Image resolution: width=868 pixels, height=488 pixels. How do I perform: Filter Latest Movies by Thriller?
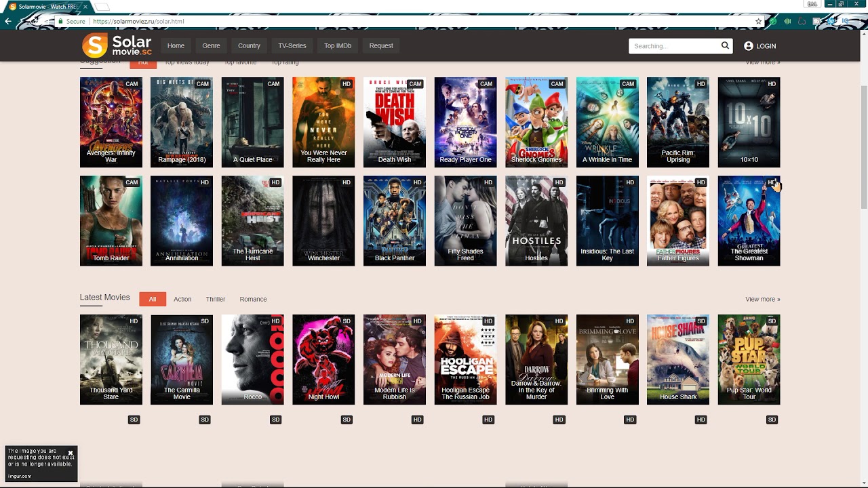point(216,299)
